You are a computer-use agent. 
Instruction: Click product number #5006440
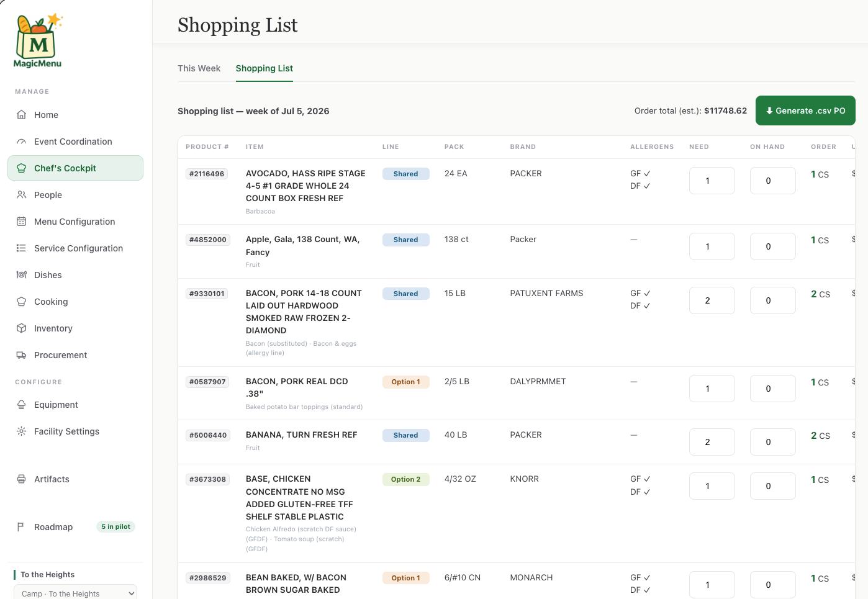pyautogui.click(x=207, y=435)
